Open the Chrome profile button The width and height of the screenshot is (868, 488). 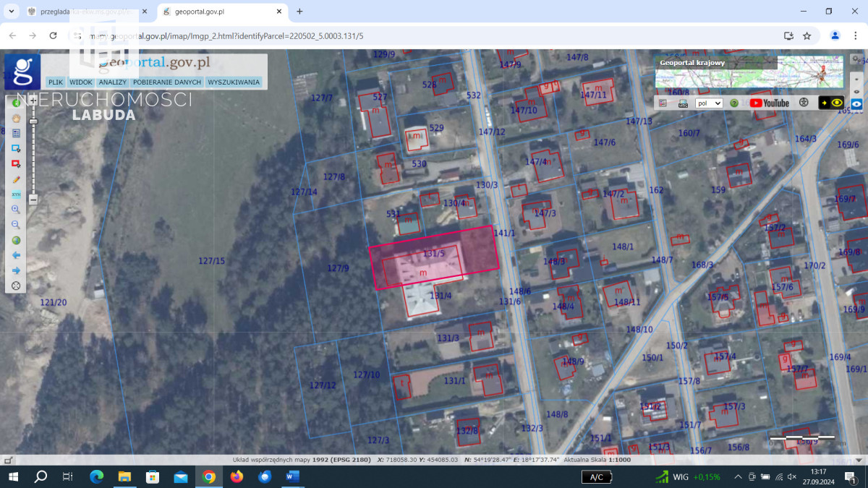tap(835, 35)
